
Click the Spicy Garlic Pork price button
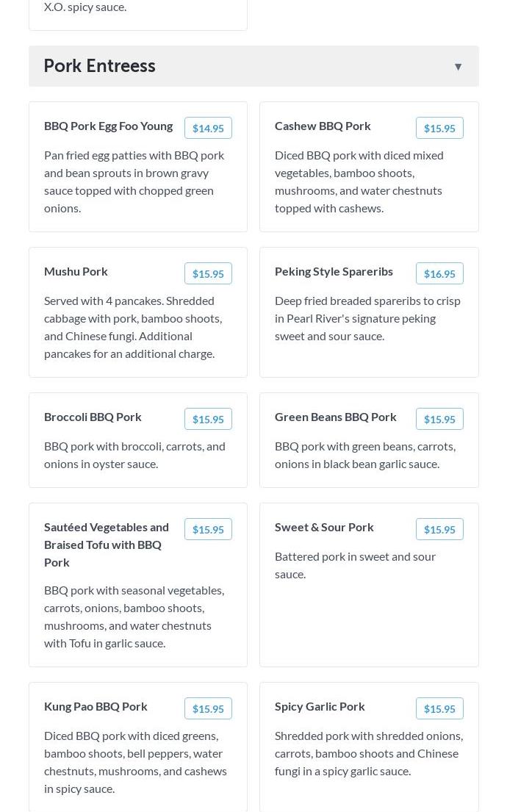click(x=439, y=708)
